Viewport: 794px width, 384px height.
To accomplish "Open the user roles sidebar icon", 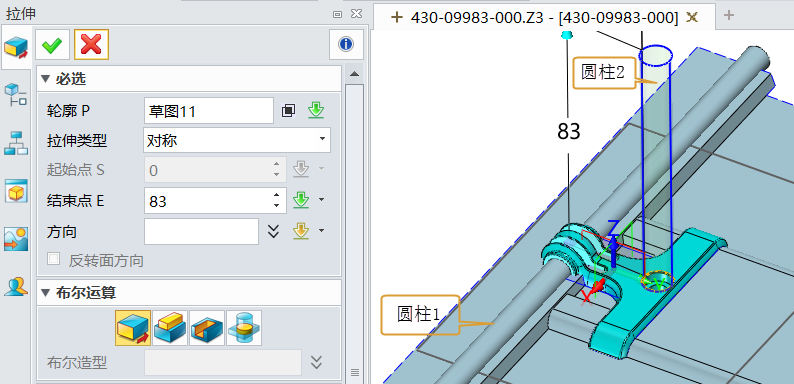I will coord(16,286).
